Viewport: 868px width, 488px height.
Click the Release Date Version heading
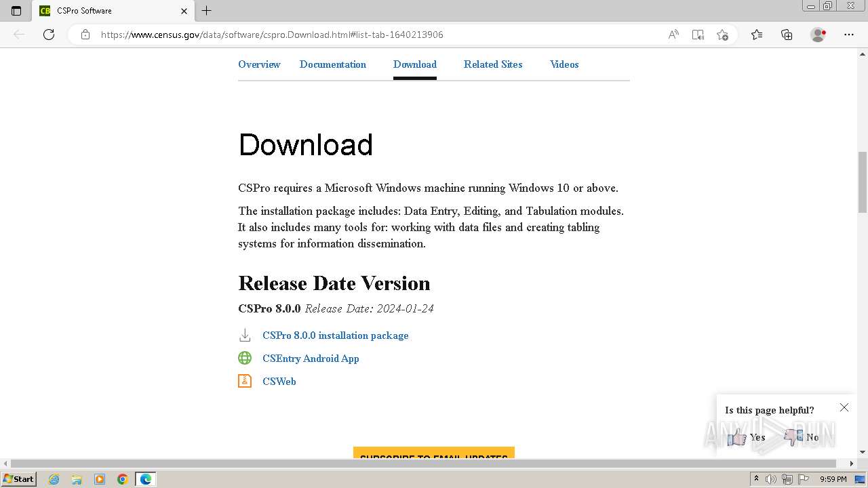click(334, 283)
